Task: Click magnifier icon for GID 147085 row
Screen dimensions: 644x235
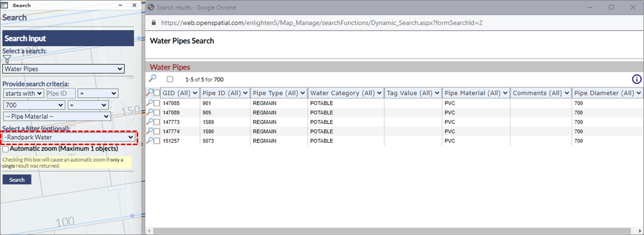Action: pyautogui.click(x=150, y=103)
